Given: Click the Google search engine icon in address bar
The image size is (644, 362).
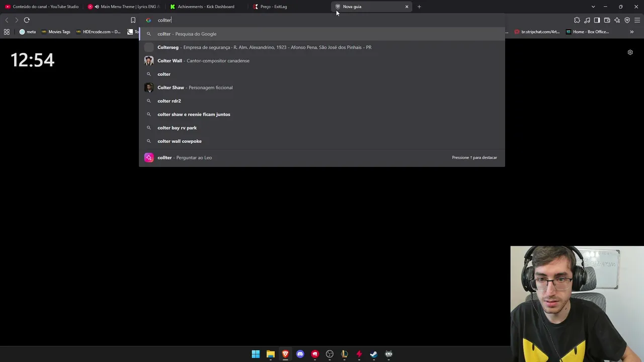Looking at the screenshot, I should pos(148,20).
